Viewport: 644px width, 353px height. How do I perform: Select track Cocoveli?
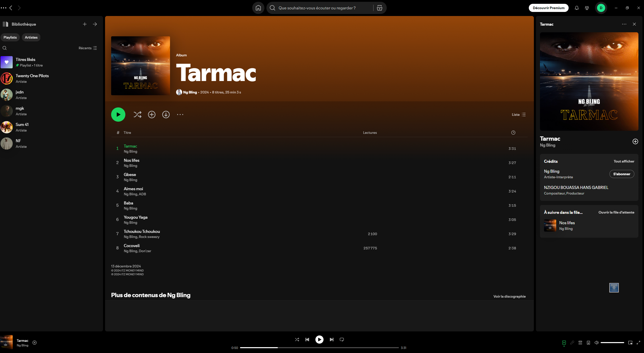tap(319, 248)
